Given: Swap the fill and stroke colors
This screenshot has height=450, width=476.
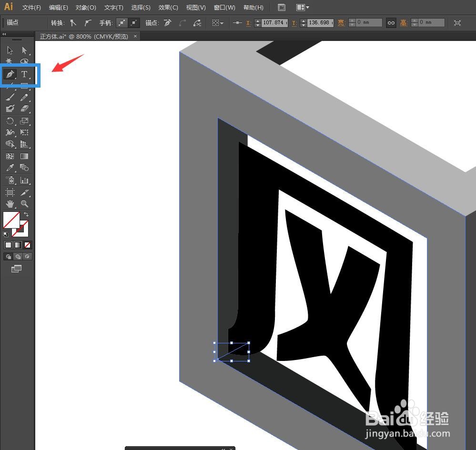Looking at the screenshot, I should [x=27, y=214].
